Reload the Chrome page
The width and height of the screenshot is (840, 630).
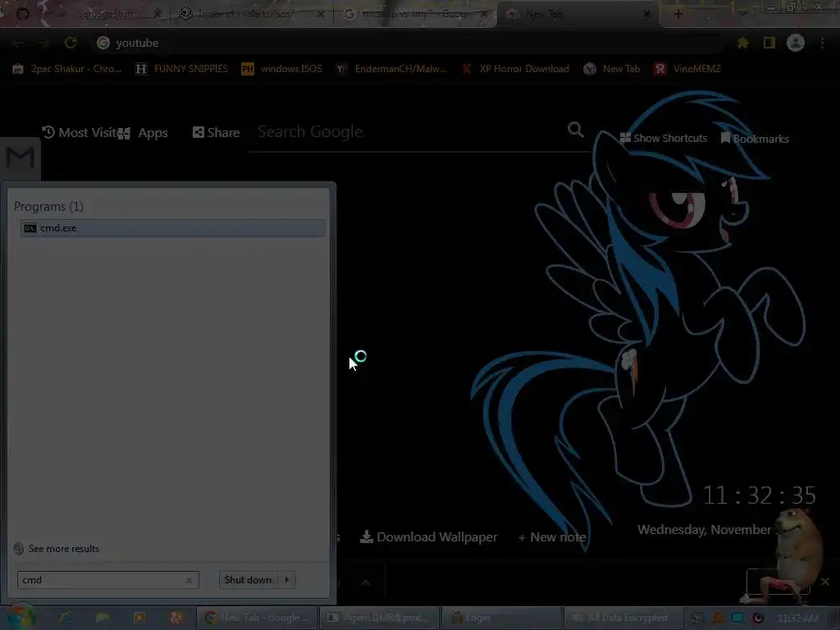pyautogui.click(x=71, y=43)
